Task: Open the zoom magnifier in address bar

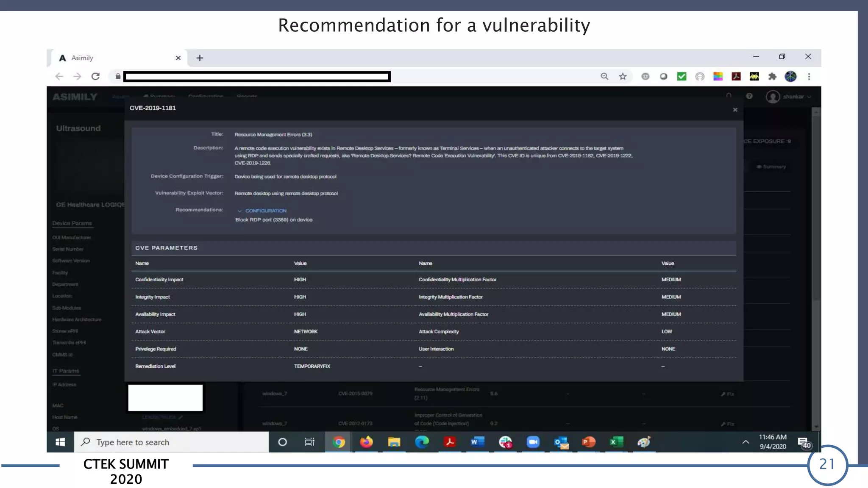Action: tap(604, 76)
